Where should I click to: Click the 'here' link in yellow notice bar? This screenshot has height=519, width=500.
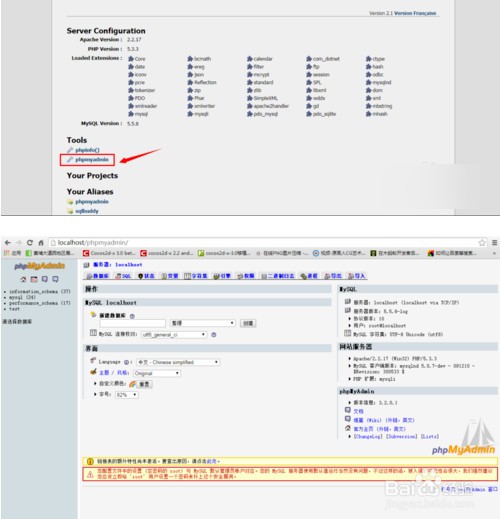point(211,461)
